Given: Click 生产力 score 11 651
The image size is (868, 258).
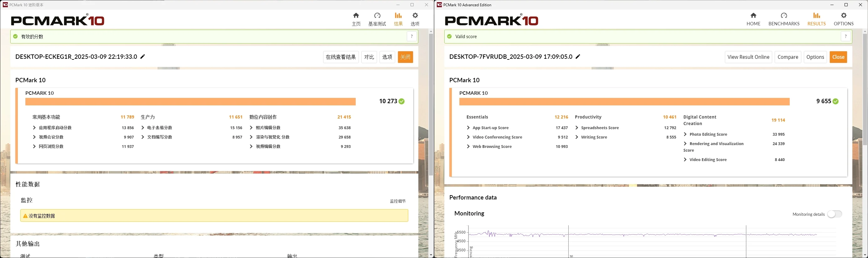Looking at the screenshot, I should pyautogui.click(x=236, y=117).
